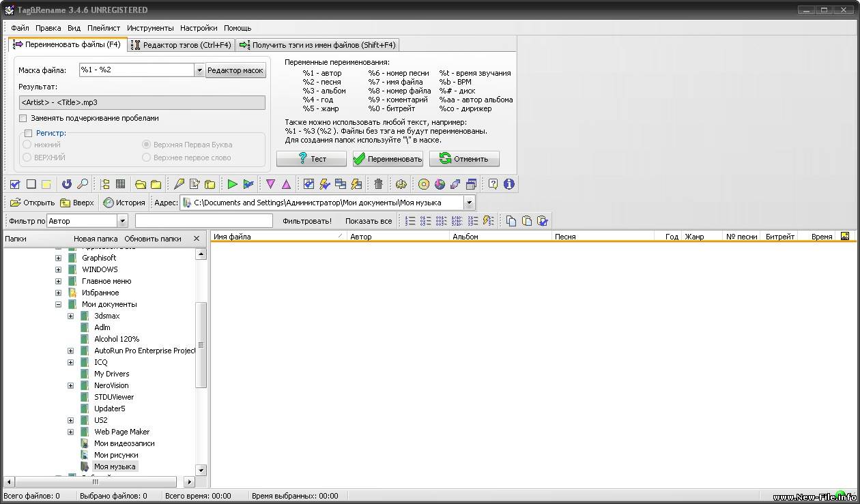Click the green play icon
This screenshot has height=504, width=860.
tap(232, 184)
